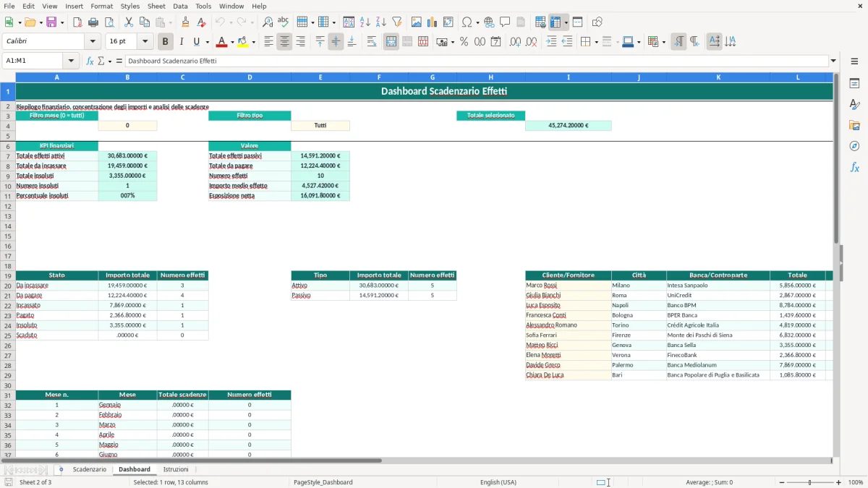Screen dimensions: 868x488
Task: Toggle Merge and Center Cells
Action: pos(391,42)
